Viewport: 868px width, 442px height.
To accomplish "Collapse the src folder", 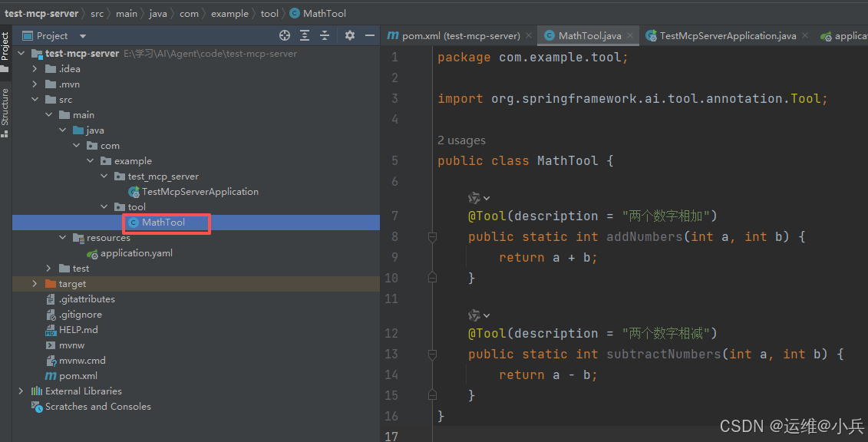I will pyautogui.click(x=35, y=100).
